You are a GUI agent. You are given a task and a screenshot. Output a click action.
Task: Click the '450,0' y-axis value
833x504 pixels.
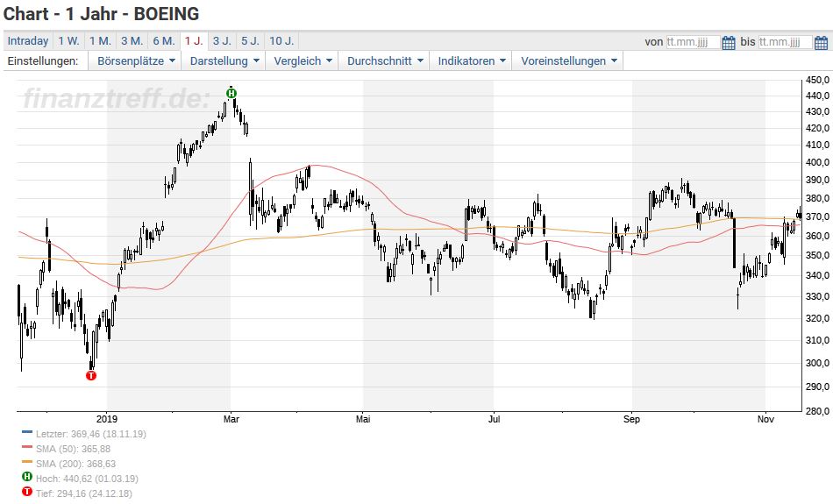click(x=817, y=80)
